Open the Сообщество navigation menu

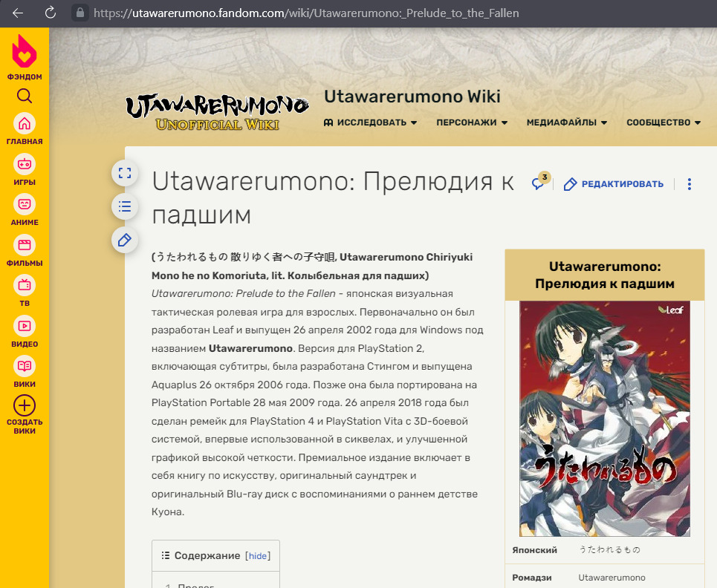pyautogui.click(x=664, y=122)
